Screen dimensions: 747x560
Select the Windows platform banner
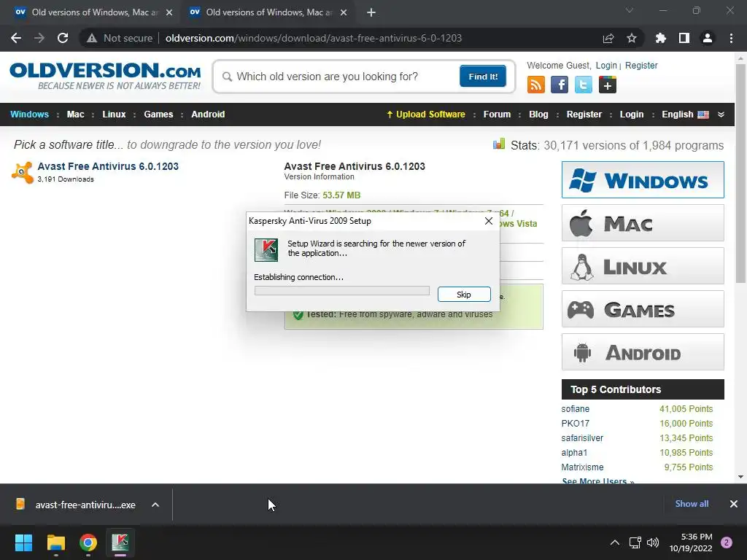point(643,179)
